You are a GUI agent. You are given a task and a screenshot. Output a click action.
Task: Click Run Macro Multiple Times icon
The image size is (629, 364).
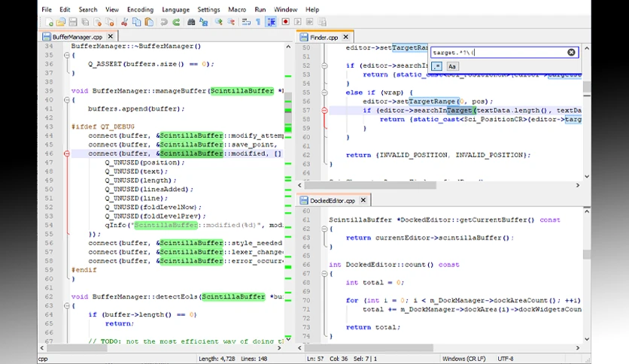310,22
